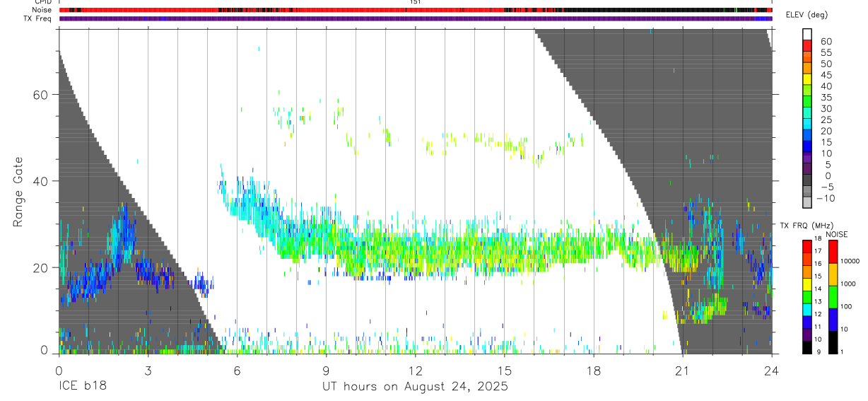Viewport: 868px width, 401px height.
Task: Click the ELEV colorbar value '−10'
Action: [x=826, y=198]
